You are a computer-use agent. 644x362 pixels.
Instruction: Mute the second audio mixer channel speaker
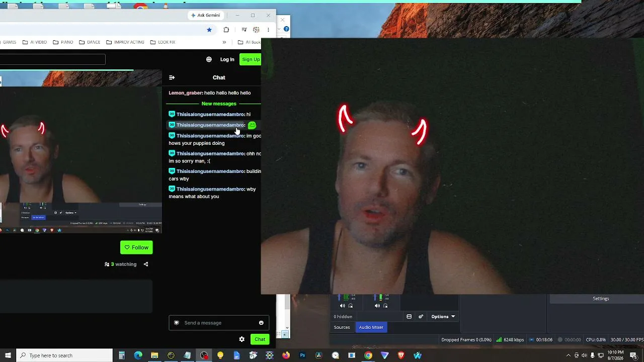tap(377, 306)
